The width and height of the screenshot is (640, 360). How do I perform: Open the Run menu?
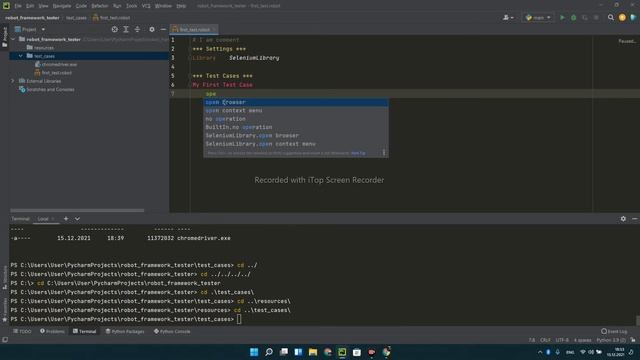(x=117, y=6)
